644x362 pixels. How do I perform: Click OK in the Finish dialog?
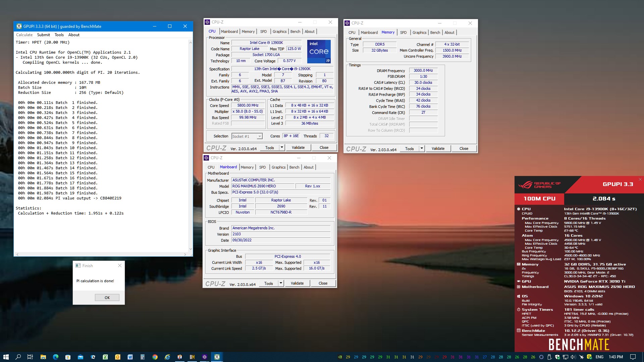(107, 298)
